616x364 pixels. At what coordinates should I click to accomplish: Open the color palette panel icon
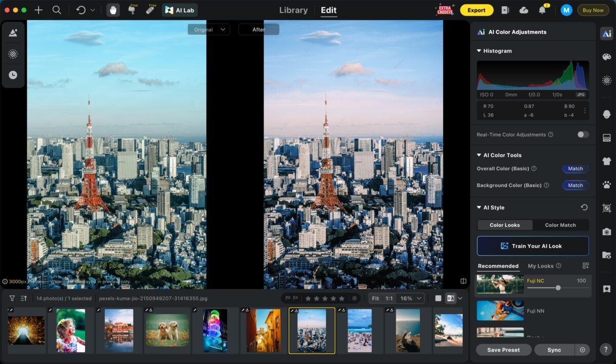tap(607, 57)
